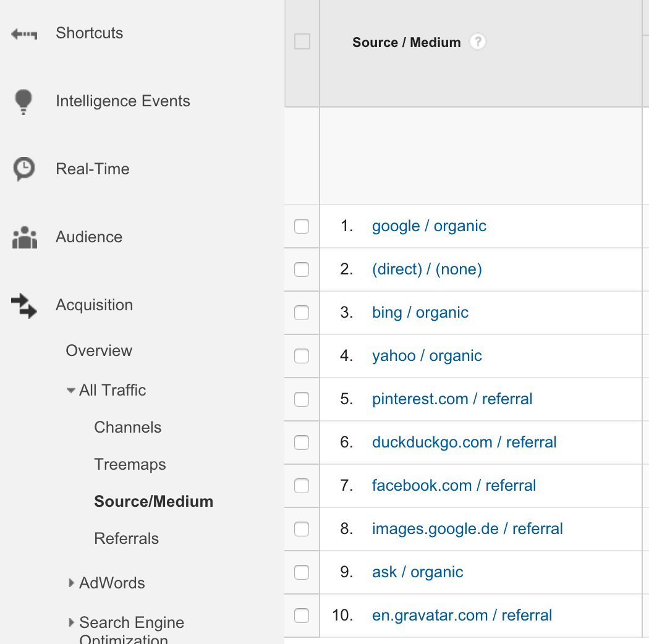This screenshot has height=644, width=649.
Task: Click the Shortcuts arrow icon
Action: [24, 34]
